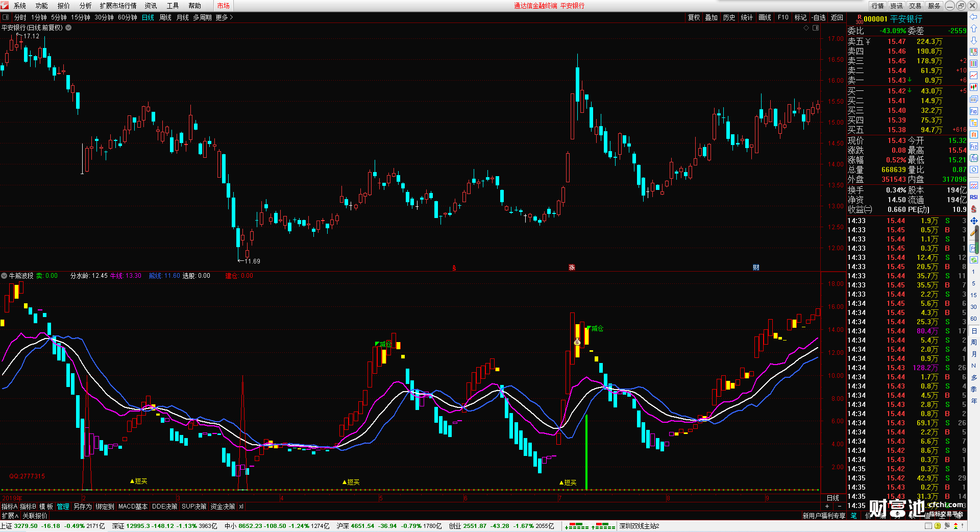Screen dimensions: 980x532
Task: Click the up arrow icon in right sidebar
Action: [x=974, y=29]
